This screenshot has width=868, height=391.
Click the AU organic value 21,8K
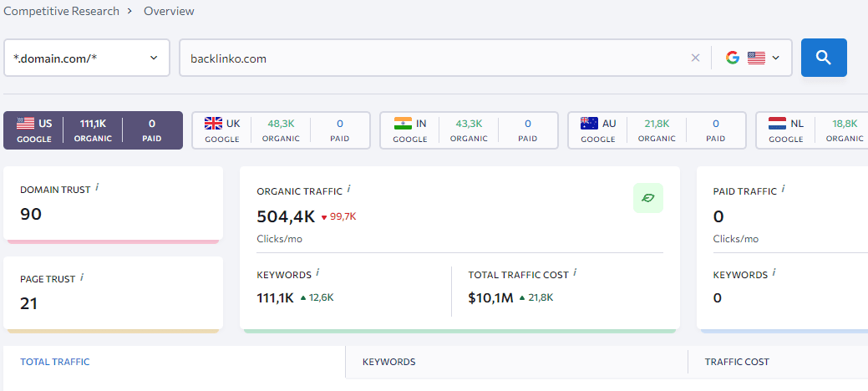(657, 124)
